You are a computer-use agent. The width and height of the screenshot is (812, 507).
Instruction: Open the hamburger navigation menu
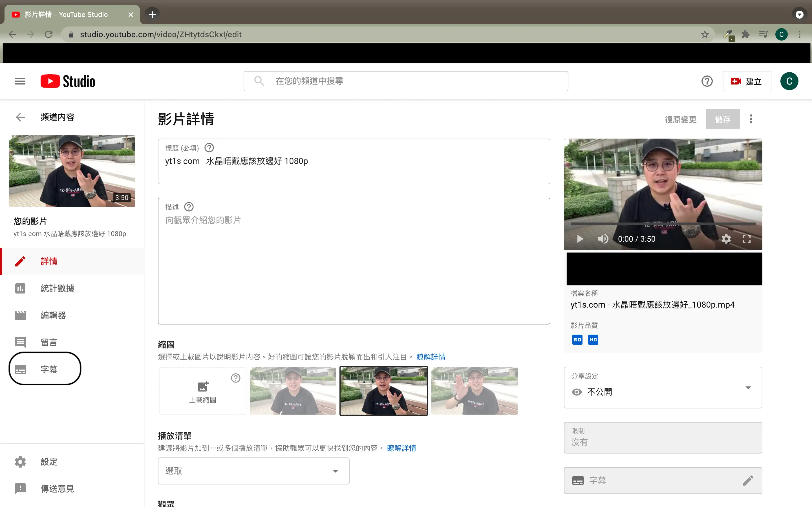(20, 81)
